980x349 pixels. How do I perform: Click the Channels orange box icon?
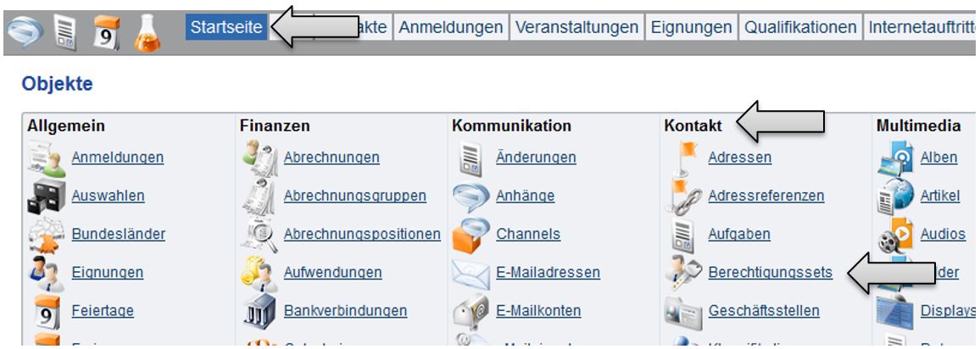point(471,234)
